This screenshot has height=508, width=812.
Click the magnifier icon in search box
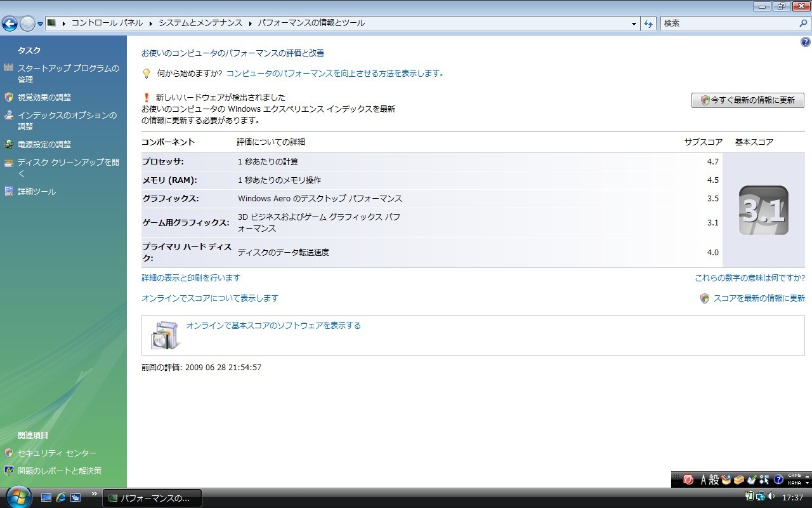(x=804, y=23)
